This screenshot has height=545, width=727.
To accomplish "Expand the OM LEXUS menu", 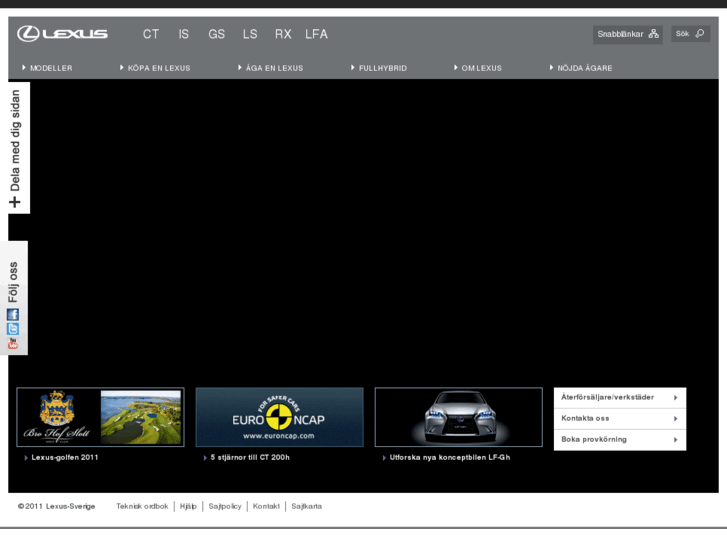I will [x=478, y=68].
